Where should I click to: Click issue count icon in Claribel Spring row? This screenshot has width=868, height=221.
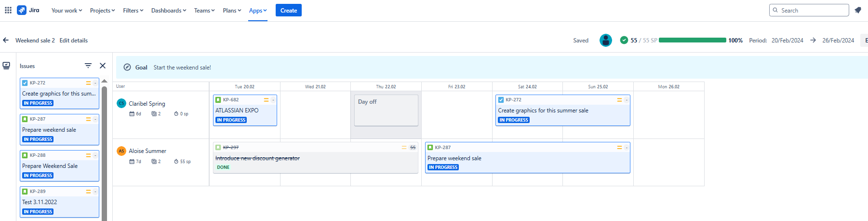[154, 114]
